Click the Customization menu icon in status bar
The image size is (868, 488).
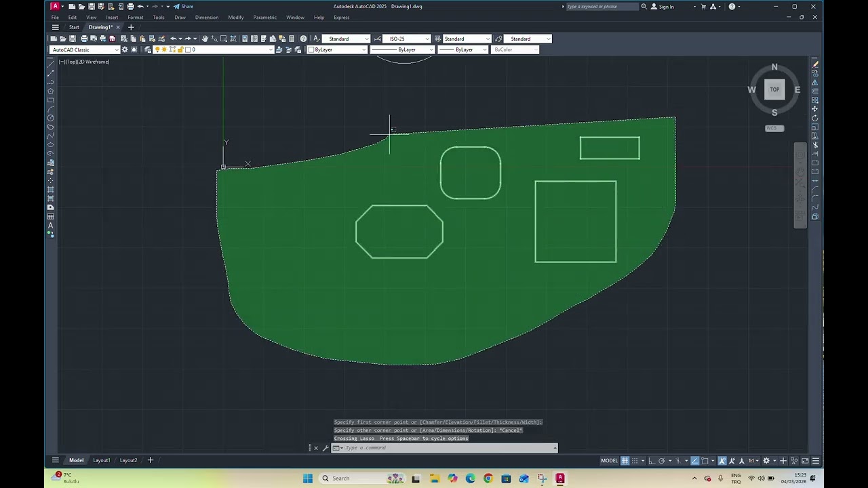tap(816, 461)
